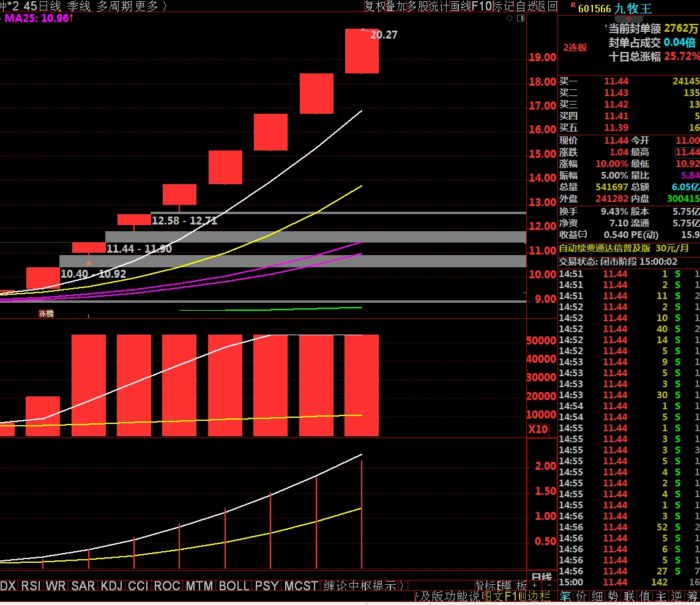This screenshot has height=605, width=700.
Task: Open the 叠加 overlay option
Action: [395, 6]
